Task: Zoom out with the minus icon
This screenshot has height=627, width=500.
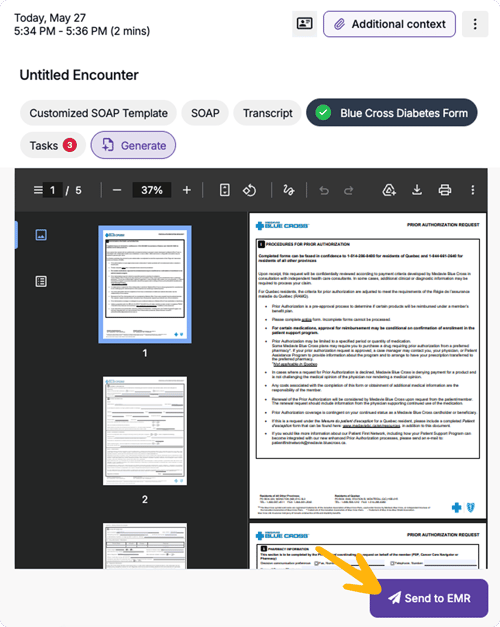Action: click(x=117, y=190)
